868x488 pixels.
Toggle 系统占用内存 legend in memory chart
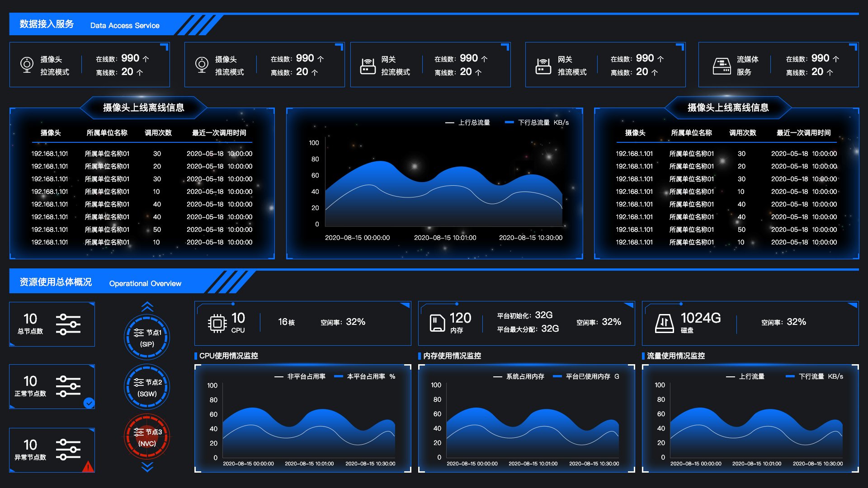(x=519, y=376)
